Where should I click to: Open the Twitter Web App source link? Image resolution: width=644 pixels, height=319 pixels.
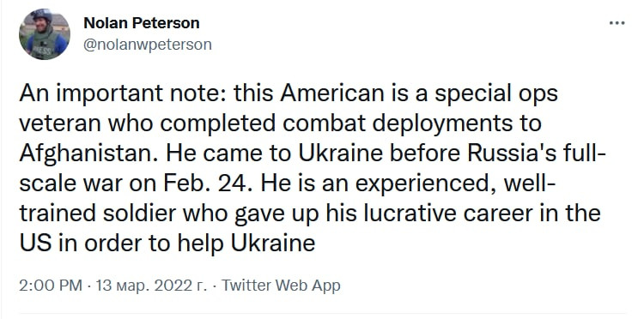(281, 285)
